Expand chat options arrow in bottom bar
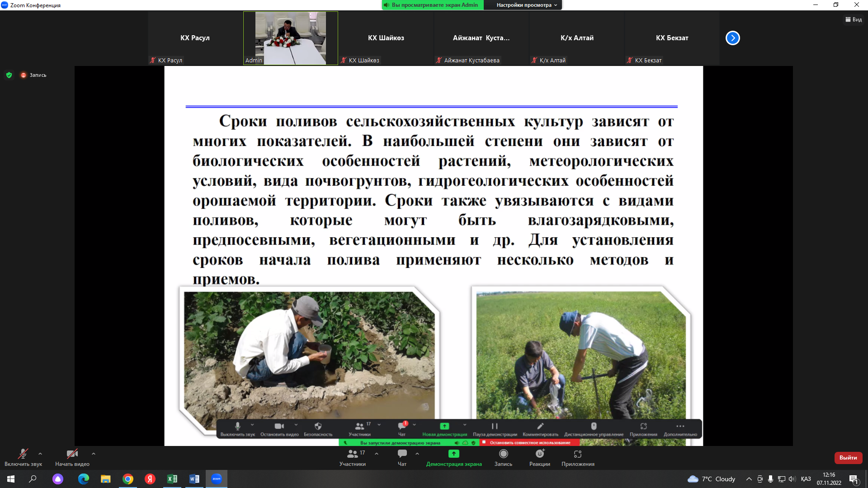The image size is (868, 488). tap(417, 454)
